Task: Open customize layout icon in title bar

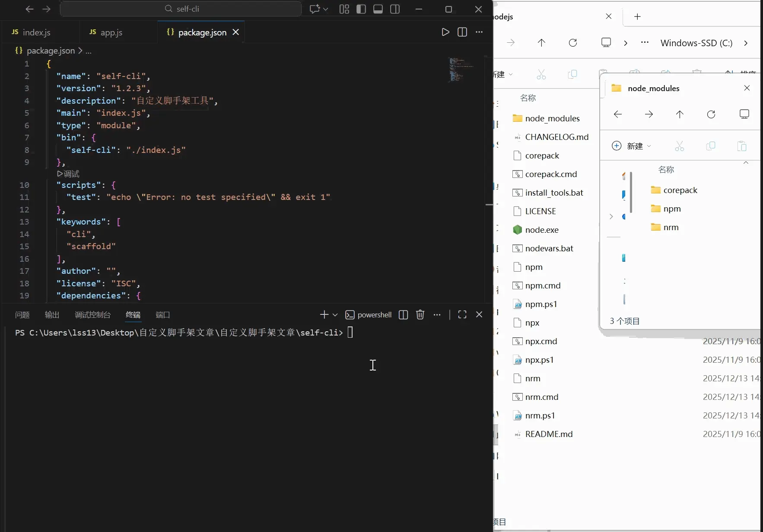Action: click(344, 9)
